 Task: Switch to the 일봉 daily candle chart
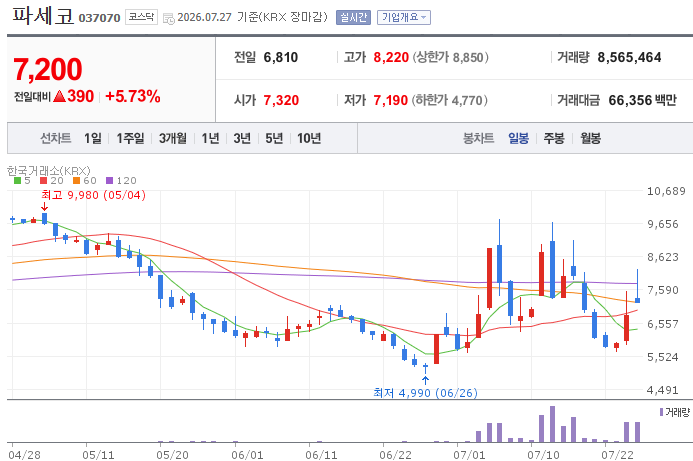click(518, 138)
